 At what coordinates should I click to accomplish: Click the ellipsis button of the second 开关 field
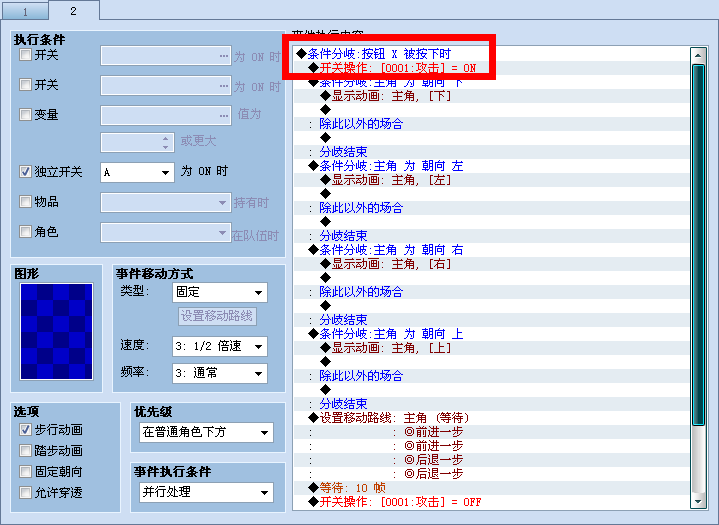click(224, 86)
